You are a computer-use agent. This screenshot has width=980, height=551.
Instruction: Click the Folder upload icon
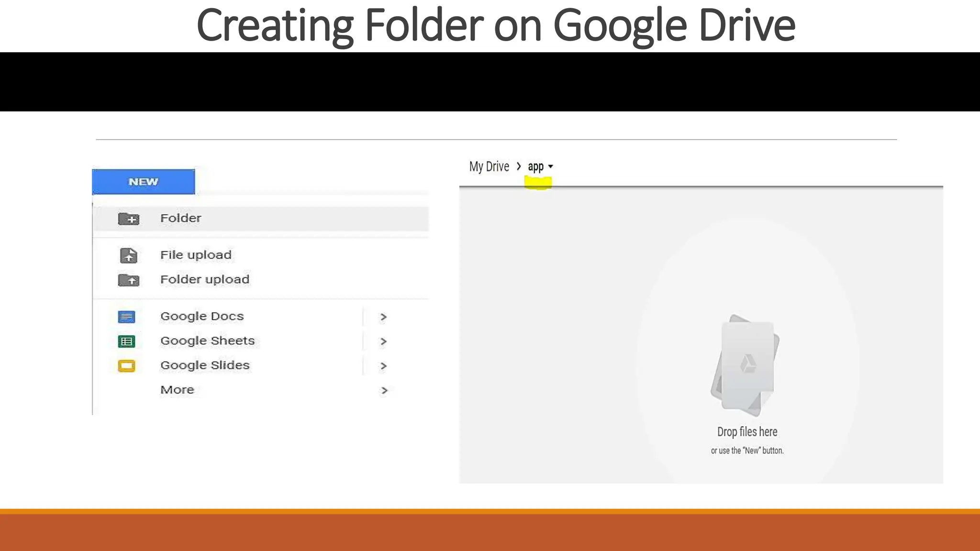(x=129, y=280)
